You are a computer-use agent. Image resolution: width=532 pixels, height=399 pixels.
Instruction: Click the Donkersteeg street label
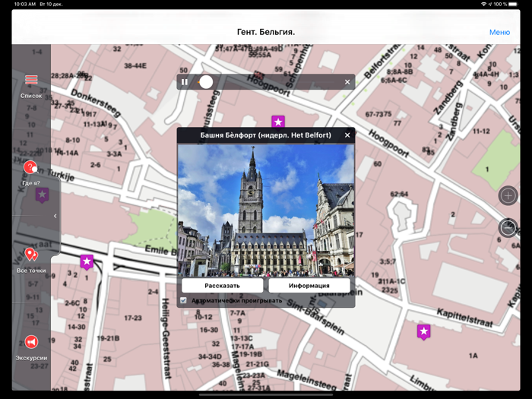click(96, 103)
